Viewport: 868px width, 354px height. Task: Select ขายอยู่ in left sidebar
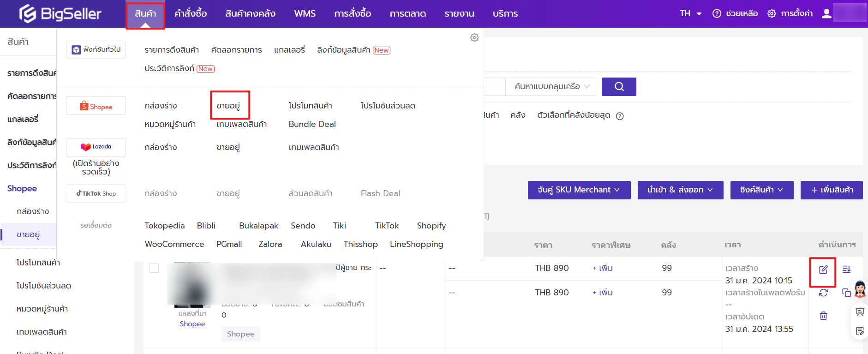[28, 234]
